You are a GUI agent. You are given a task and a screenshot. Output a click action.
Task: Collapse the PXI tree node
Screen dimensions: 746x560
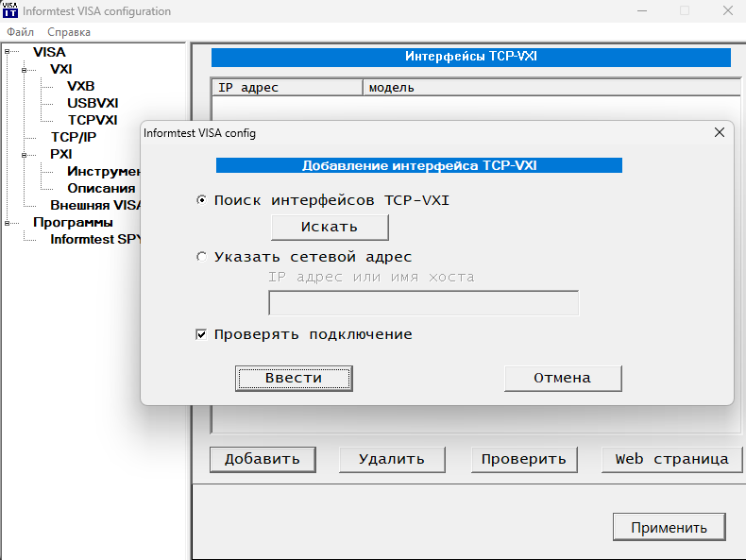[x=24, y=155]
